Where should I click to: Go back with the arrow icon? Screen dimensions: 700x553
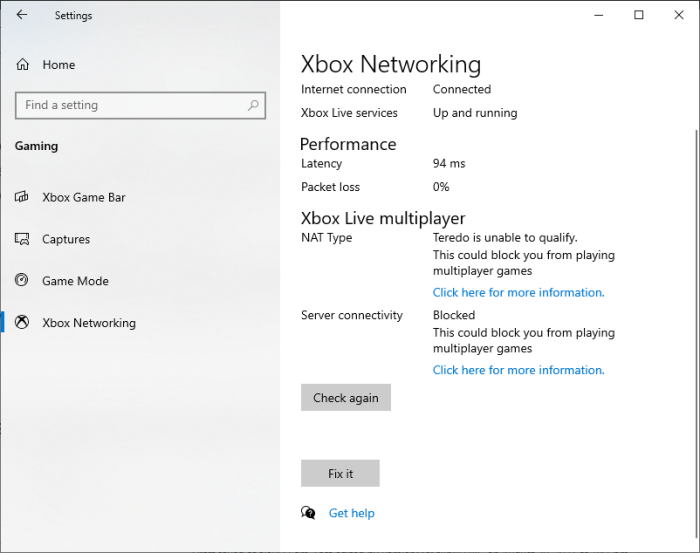coord(21,15)
